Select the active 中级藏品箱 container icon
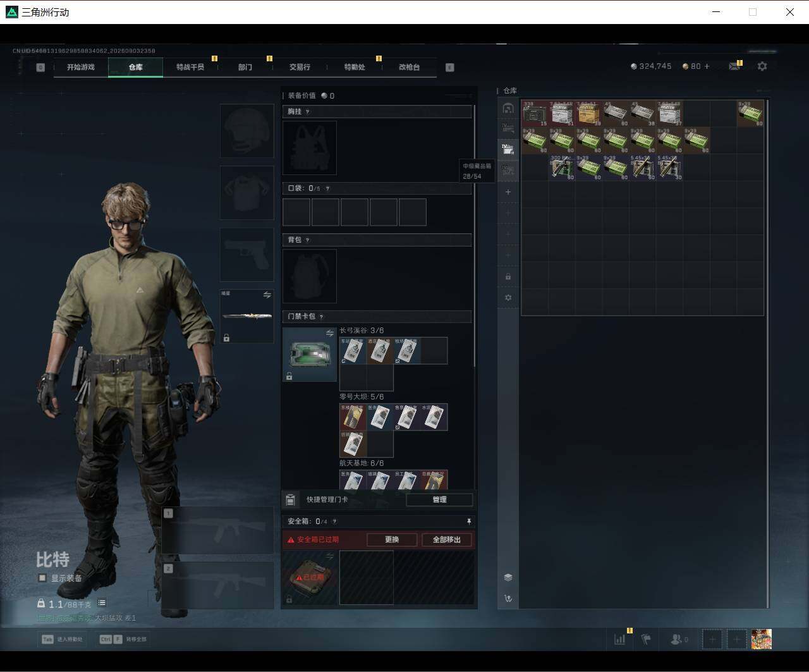809x672 pixels. (x=508, y=149)
